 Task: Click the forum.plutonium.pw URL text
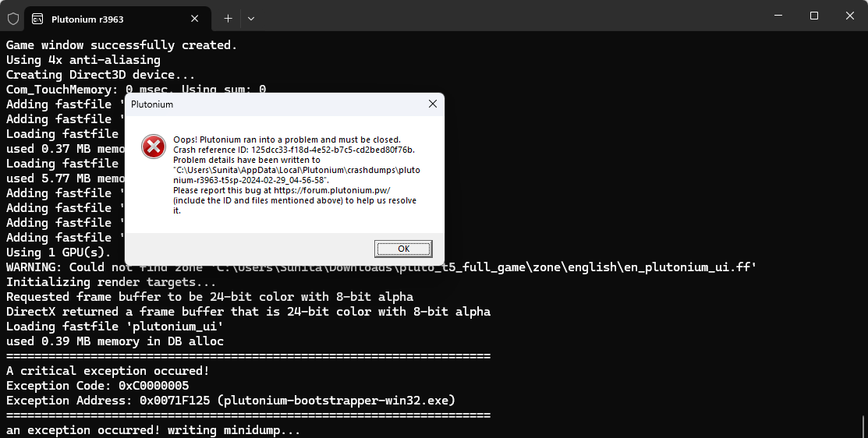click(x=332, y=190)
